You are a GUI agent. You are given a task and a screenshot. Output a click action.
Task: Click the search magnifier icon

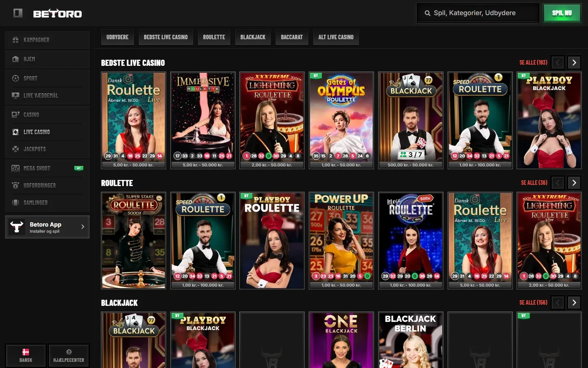coord(428,13)
